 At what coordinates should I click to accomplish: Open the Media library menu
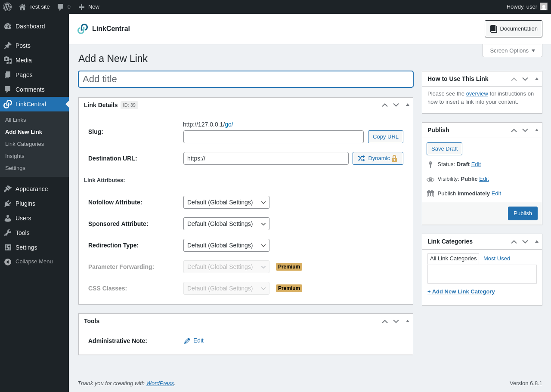(x=34, y=60)
